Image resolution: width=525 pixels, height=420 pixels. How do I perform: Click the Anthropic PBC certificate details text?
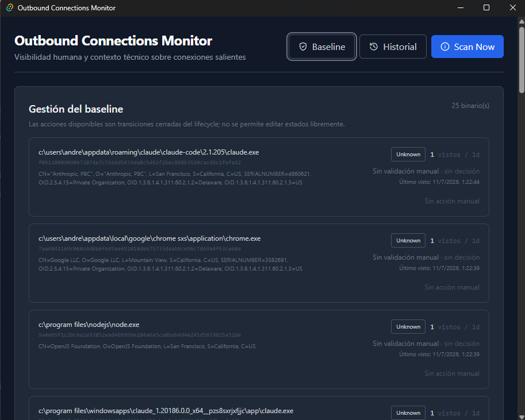click(x=175, y=178)
